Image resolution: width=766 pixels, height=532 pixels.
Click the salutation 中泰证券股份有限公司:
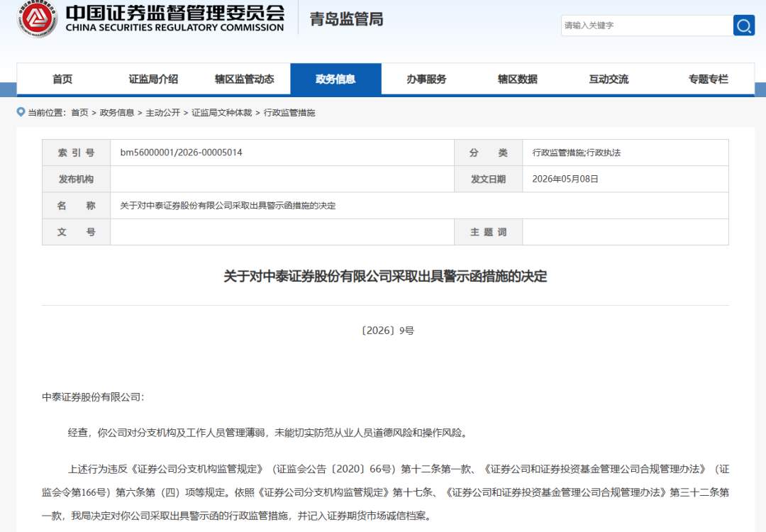click(x=94, y=397)
